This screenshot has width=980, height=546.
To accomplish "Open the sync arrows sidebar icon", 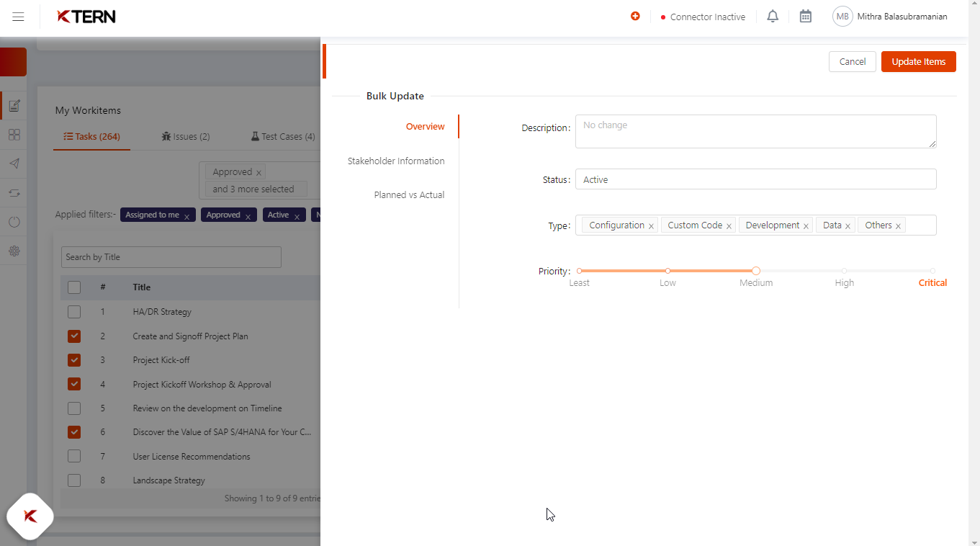I will [x=14, y=193].
